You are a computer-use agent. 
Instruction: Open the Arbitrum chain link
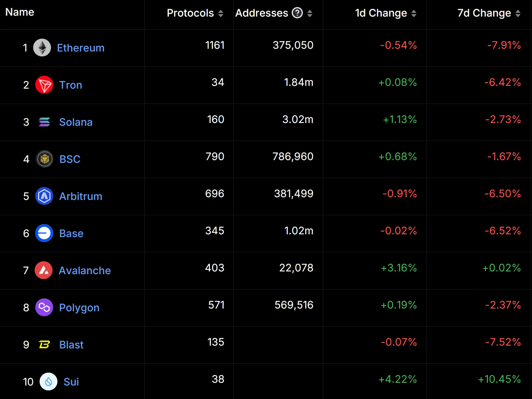(x=81, y=196)
